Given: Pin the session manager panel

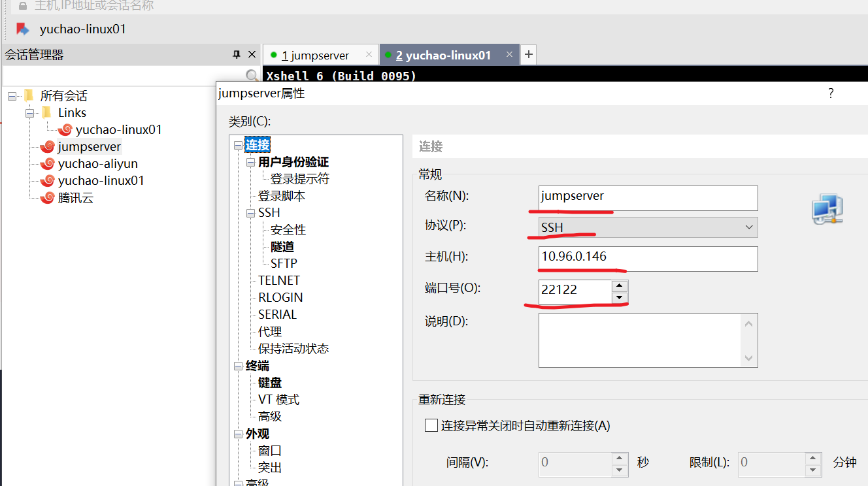Looking at the screenshot, I should pyautogui.click(x=237, y=55).
